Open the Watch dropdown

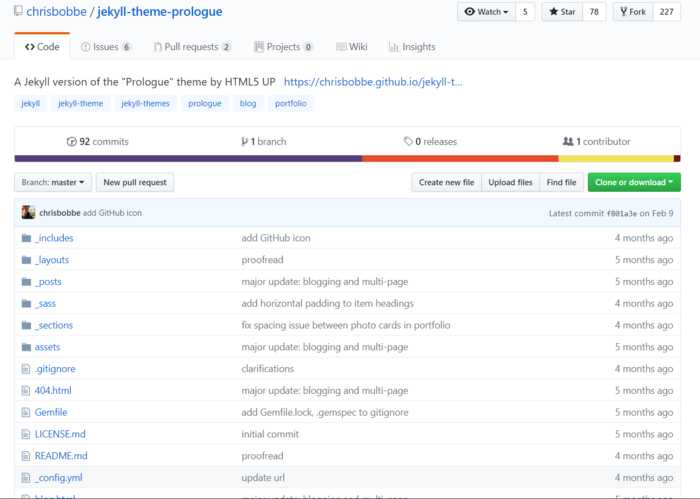(486, 12)
